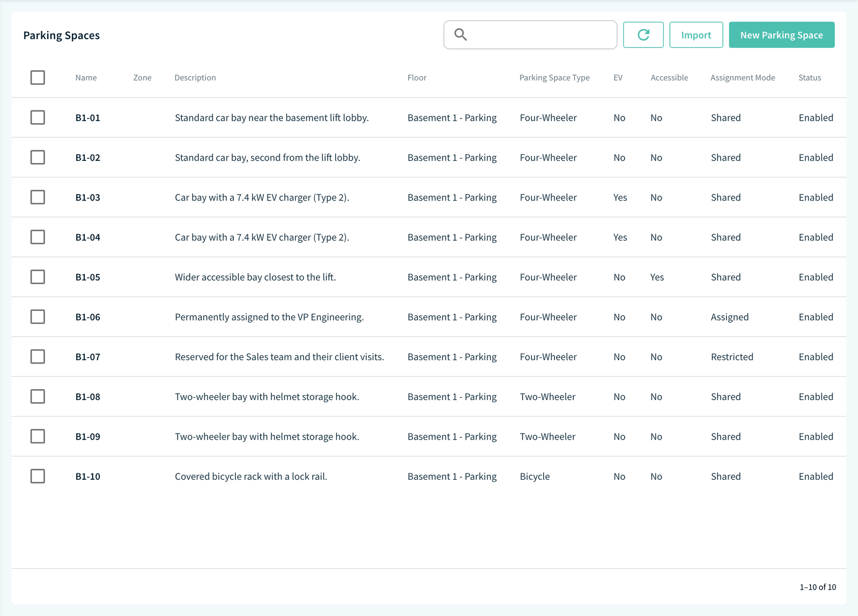This screenshot has height=616, width=858.
Task: Focus the parking spaces search field
Action: (530, 35)
